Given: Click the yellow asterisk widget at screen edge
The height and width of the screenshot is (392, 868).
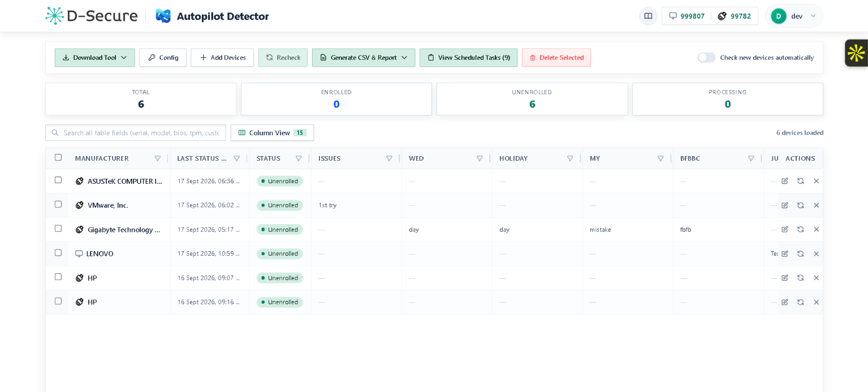Looking at the screenshot, I should click(856, 53).
